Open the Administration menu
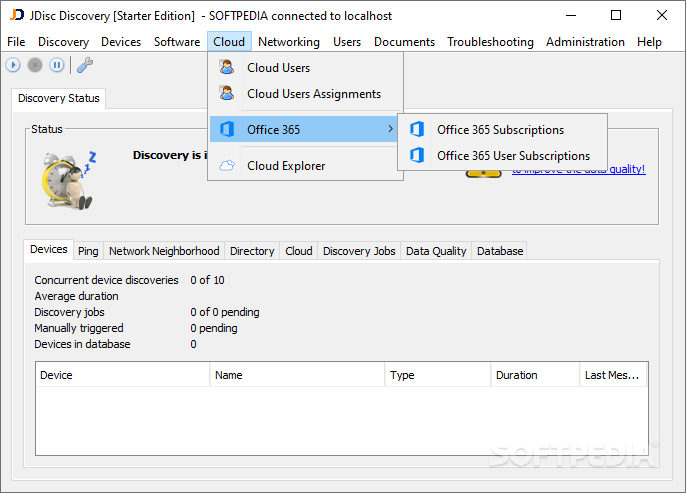Viewport: 686px width, 493px height. 585,42
